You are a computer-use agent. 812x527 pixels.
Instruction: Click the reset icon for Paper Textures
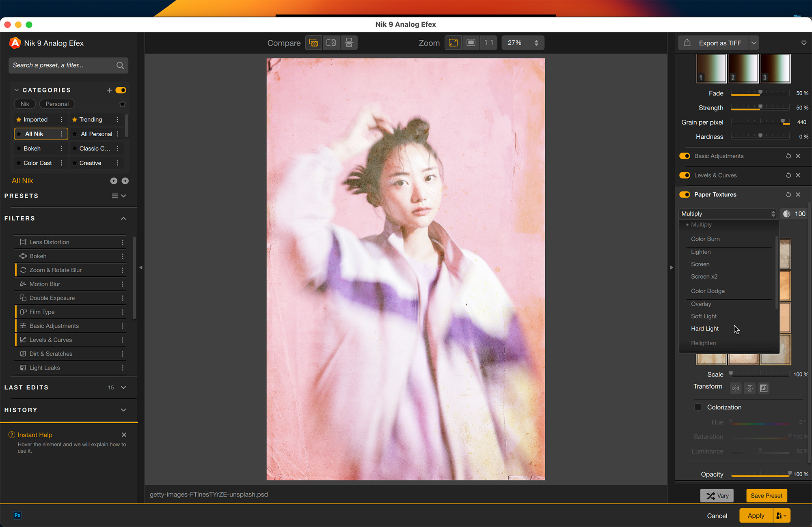(x=788, y=195)
